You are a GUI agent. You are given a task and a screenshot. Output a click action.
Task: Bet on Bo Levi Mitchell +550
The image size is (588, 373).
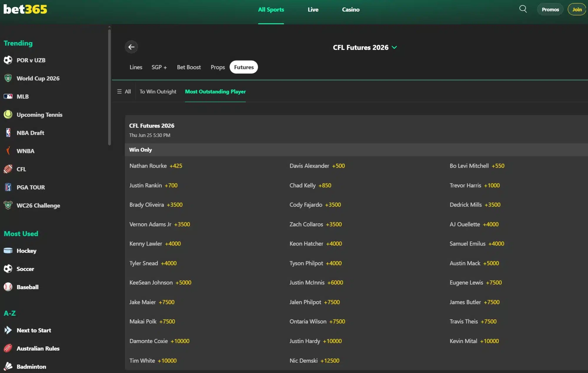click(x=477, y=166)
